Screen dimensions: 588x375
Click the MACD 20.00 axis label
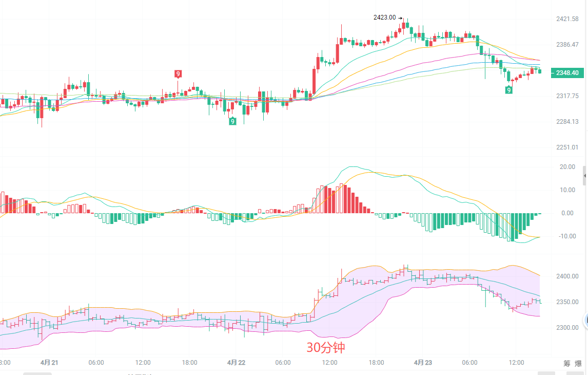point(567,167)
